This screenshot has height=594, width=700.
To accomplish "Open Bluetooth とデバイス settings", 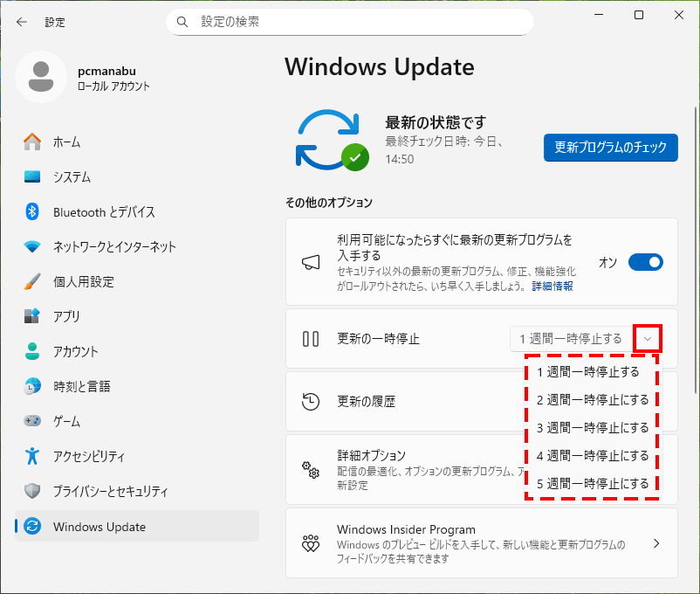I will click(x=103, y=212).
